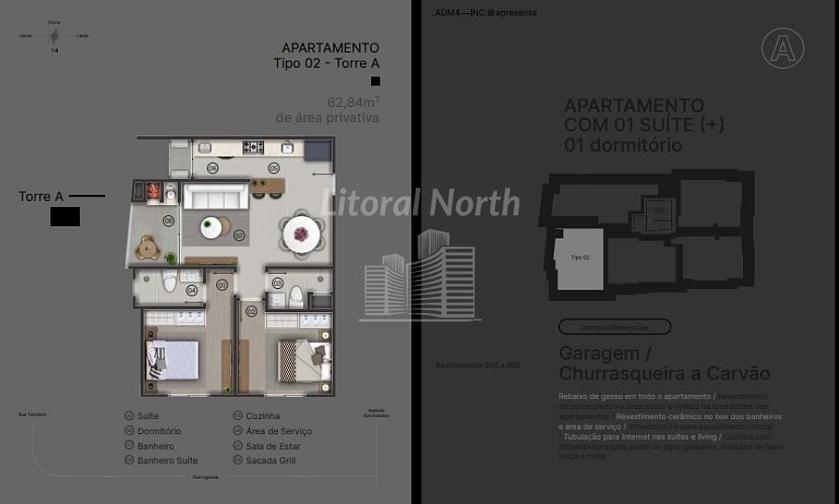Screen dimensions: 839x504
Task: Click the circled A tower logo
Action: [782, 48]
